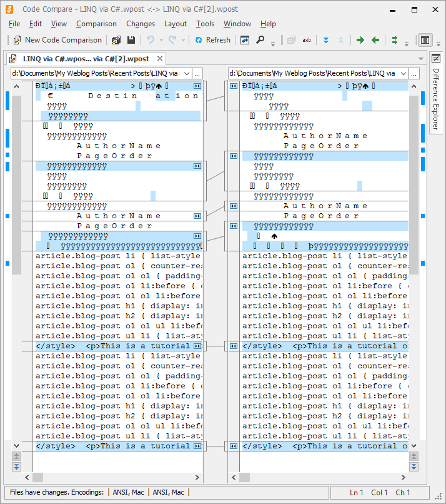Image resolution: width=446 pixels, height=504 pixels.
Task: Click the Difference Explorer panel icon
Action: 436,59
